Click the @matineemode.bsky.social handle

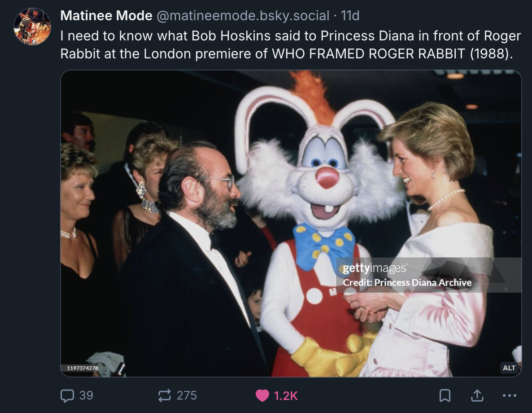243,16
